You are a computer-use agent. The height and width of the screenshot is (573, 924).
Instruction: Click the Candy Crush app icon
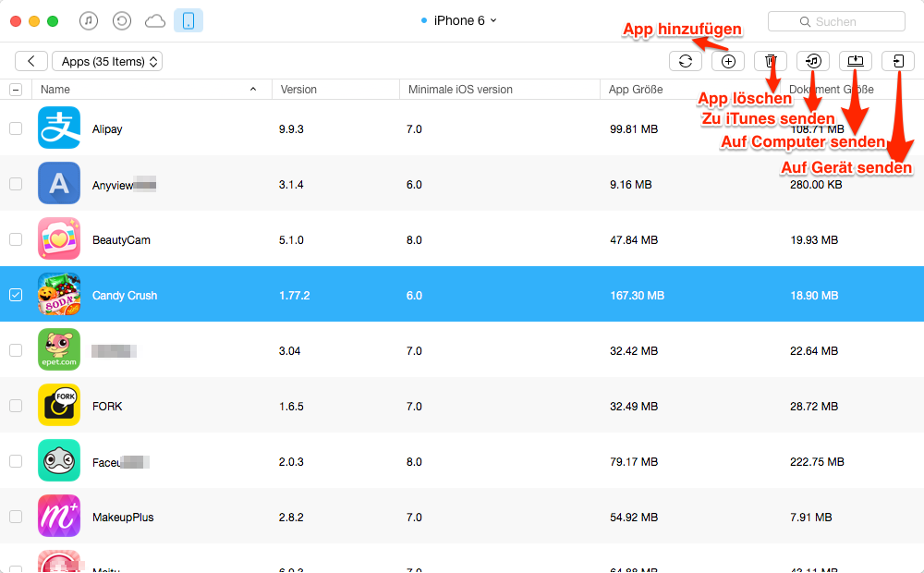pyautogui.click(x=59, y=294)
